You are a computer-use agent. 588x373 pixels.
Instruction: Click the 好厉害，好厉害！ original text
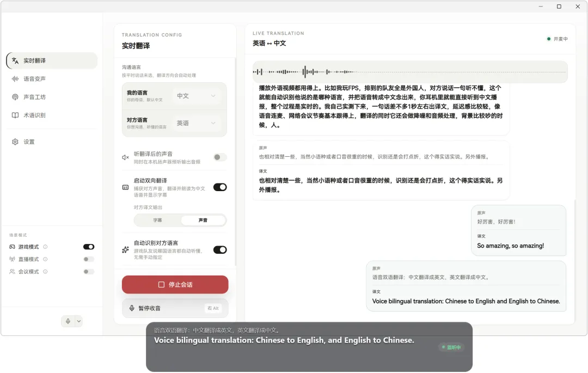pyautogui.click(x=496, y=222)
